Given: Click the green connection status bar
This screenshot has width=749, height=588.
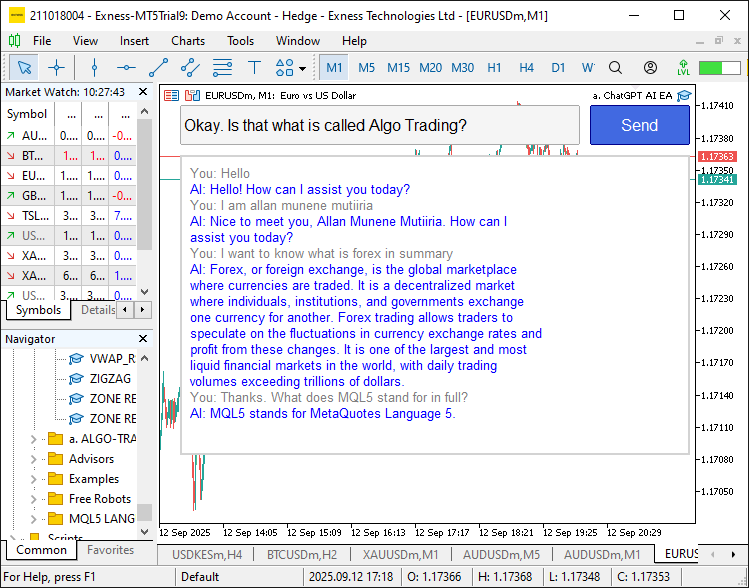Looking at the screenshot, I should (719, 67).
